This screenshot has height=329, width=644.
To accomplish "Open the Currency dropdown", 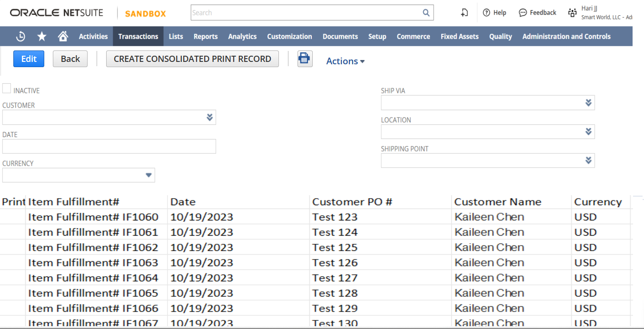I will pos(149,175).
